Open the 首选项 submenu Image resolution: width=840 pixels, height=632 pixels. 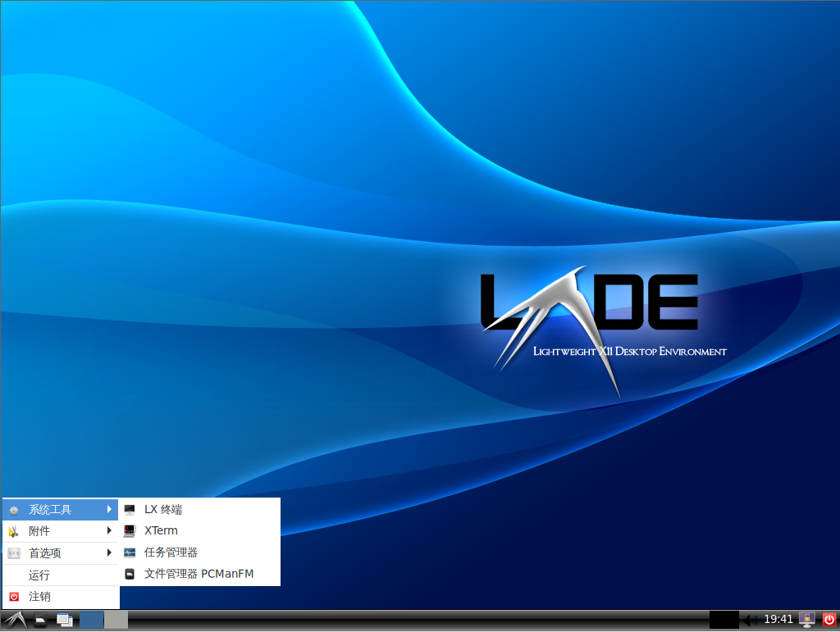(x=61, y=552)
